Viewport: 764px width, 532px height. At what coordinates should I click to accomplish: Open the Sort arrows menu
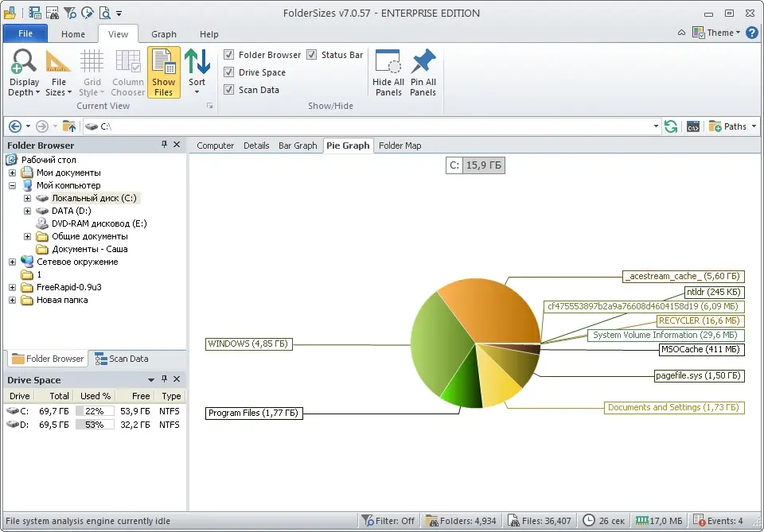pos(197,72)
